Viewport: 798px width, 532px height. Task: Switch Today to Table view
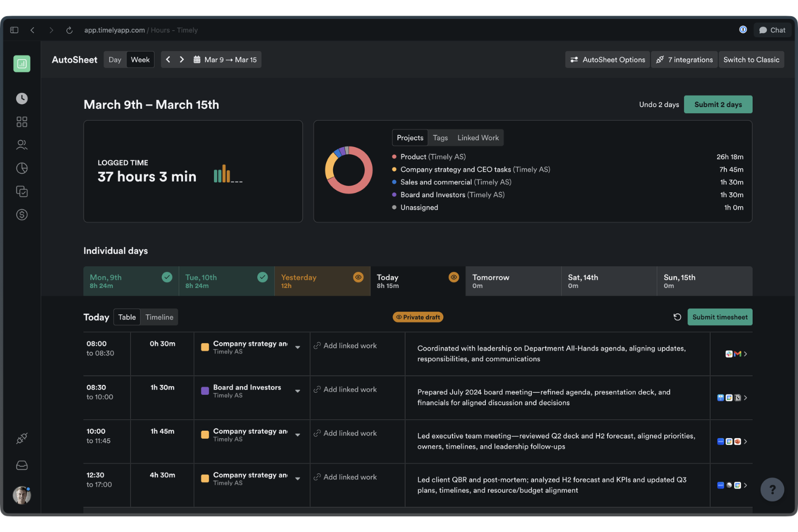pyautogui.click(x=127, y=317)
